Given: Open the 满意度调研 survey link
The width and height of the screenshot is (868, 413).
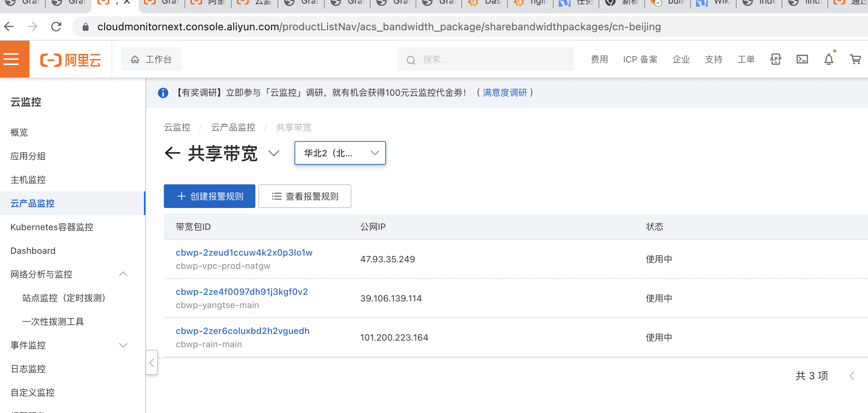Looking at the screenshot, I should (504, 92).
